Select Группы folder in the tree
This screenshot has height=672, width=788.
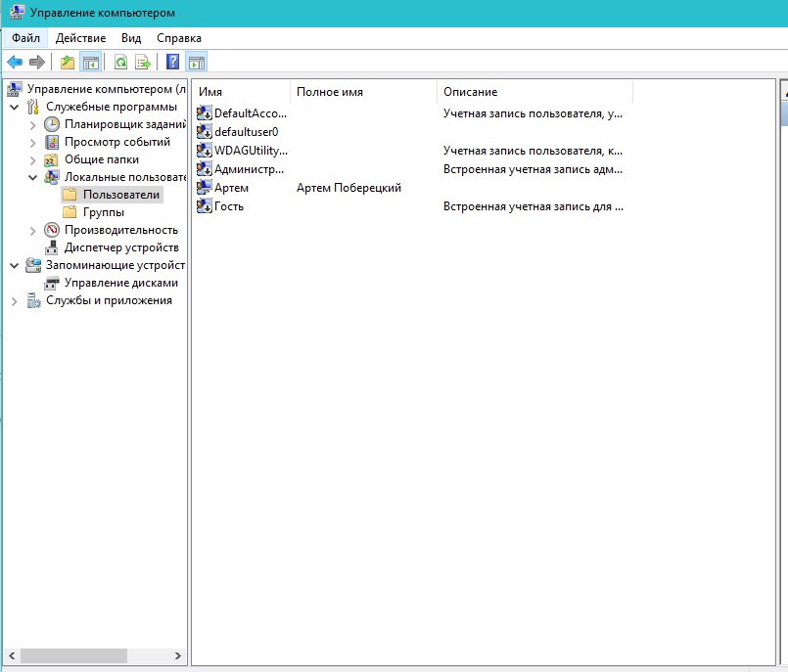click(103, 212)
